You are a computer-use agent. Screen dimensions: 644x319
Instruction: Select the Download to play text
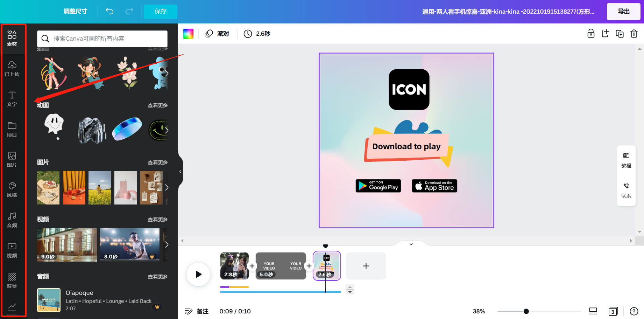[406, 146]
